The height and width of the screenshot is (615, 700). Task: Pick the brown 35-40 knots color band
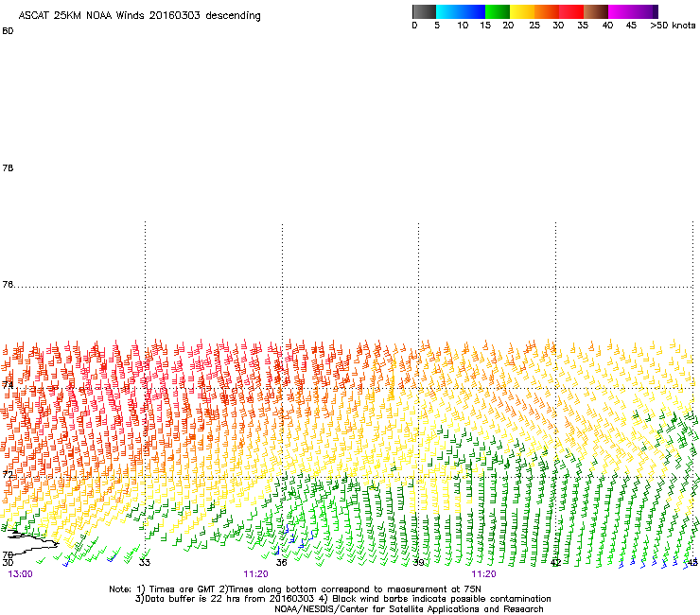[596, 11]
